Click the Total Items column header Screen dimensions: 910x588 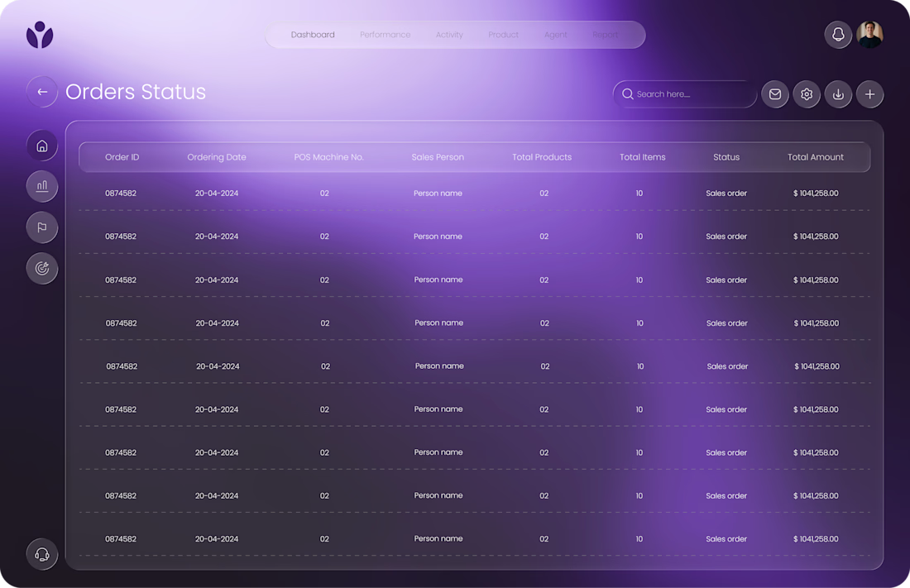[643, 157]
